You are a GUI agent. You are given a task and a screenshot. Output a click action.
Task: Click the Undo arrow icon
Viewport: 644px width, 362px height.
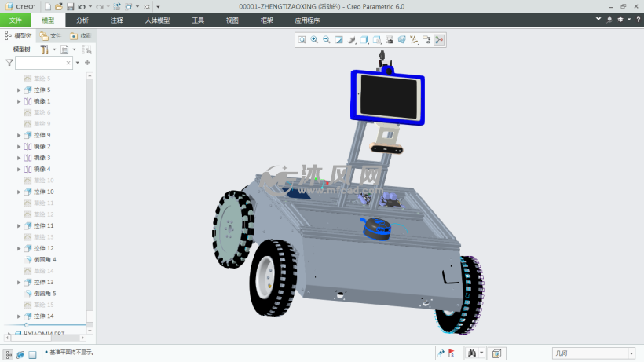82,6
